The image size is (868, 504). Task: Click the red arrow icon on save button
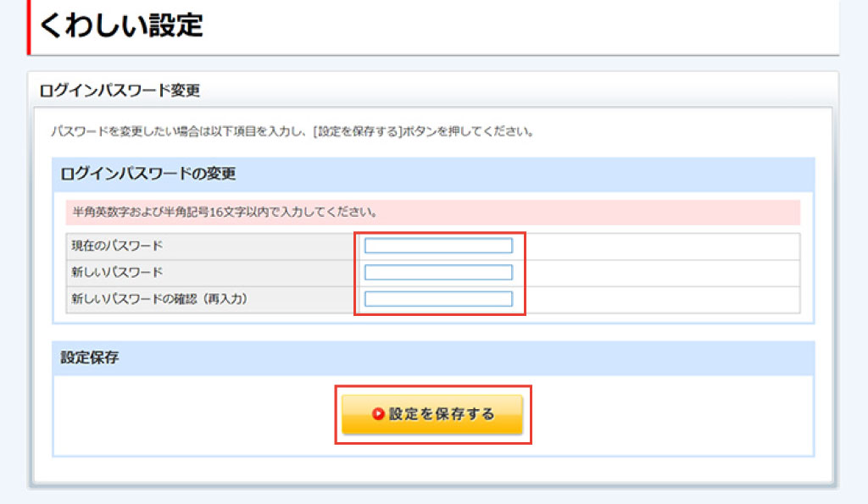coord(378,414)
